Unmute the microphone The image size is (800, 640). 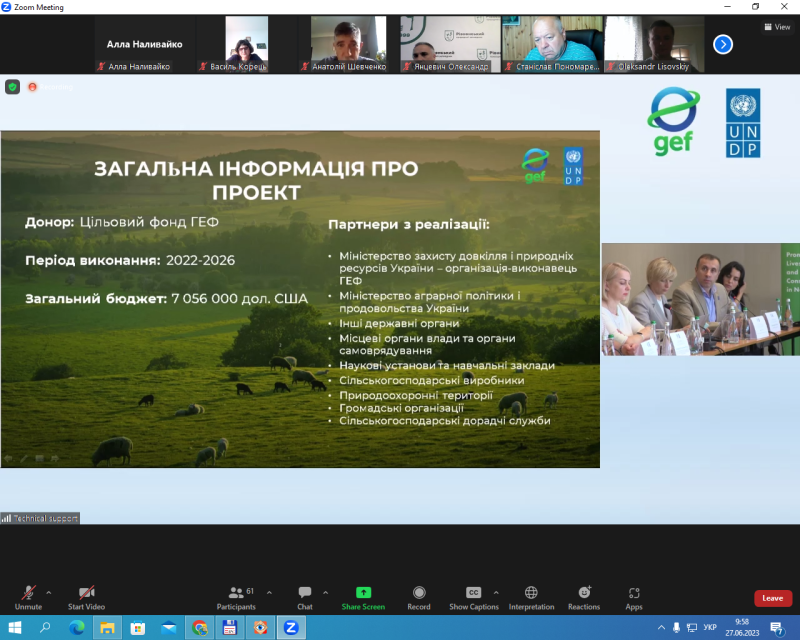tap(28, 597)
